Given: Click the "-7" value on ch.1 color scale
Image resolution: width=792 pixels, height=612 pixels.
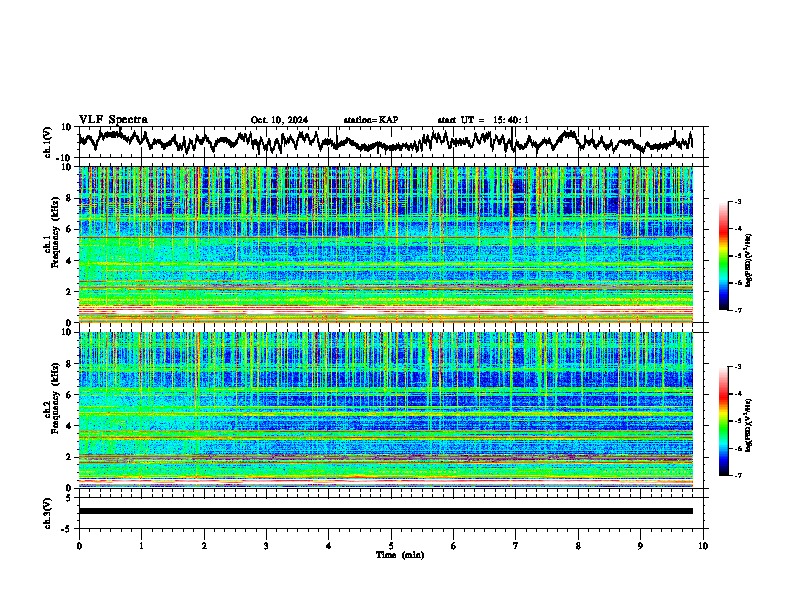Looking at the screenshot, I should [738, 310].
